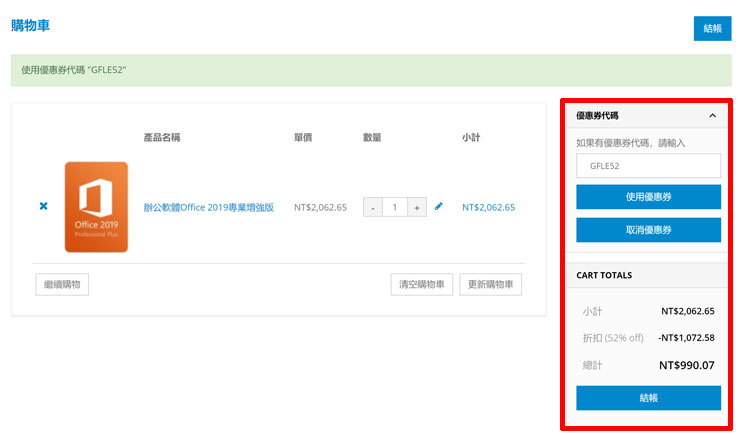Image resolution: width=740 pixels, height=435 pixels.
Task: Click the pencil edit icon beside quantity
Action: click(438, 206)
